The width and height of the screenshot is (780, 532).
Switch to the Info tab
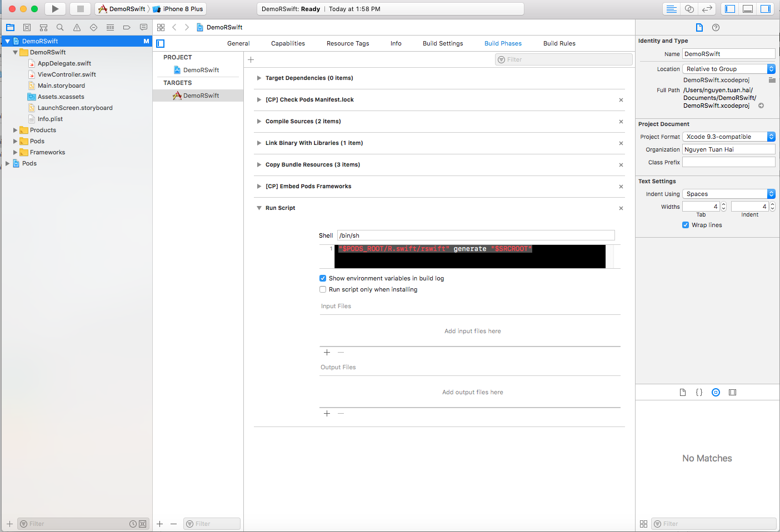click(x=396, y=43)
